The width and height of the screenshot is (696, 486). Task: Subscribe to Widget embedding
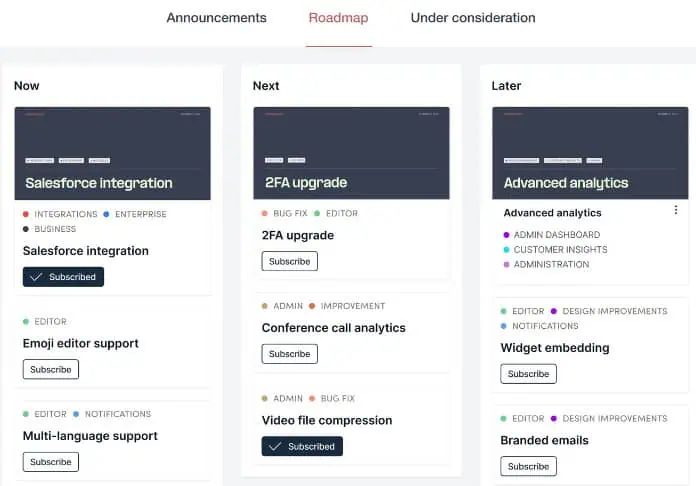[528, 374]
